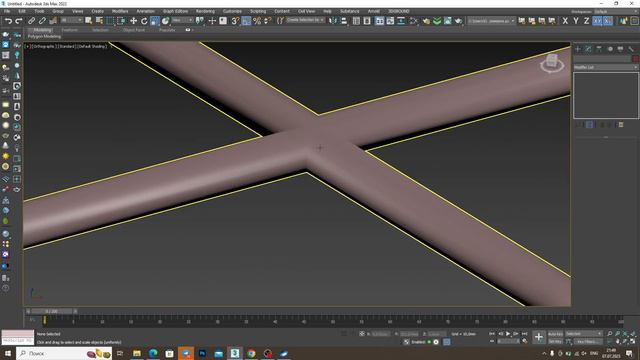
Task: Click the Maximize Viewport Toggle icon
Action: point(633,342)
